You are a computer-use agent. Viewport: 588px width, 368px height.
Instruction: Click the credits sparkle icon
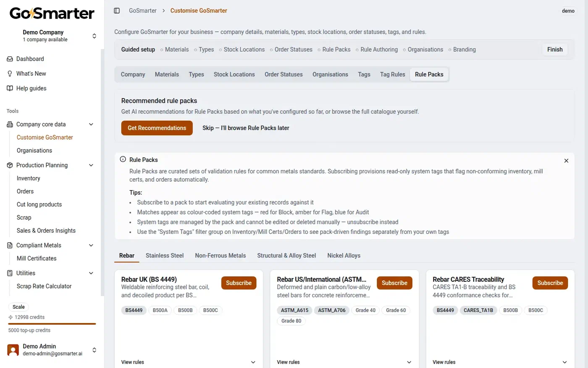click(10, 317)
